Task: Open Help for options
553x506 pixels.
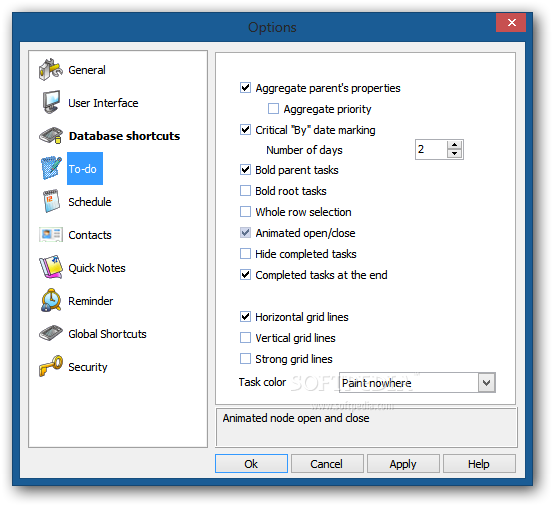Action: tap(479, 463)
